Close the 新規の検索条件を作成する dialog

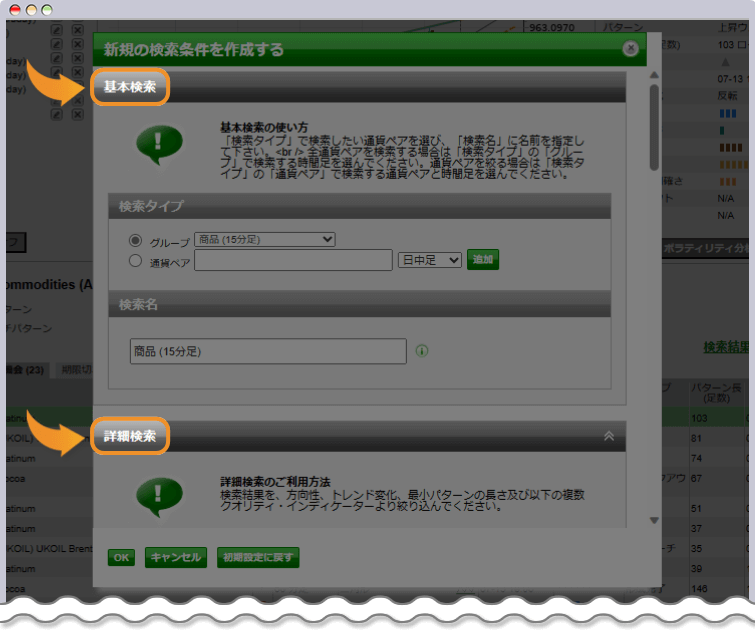coord(630,48)
